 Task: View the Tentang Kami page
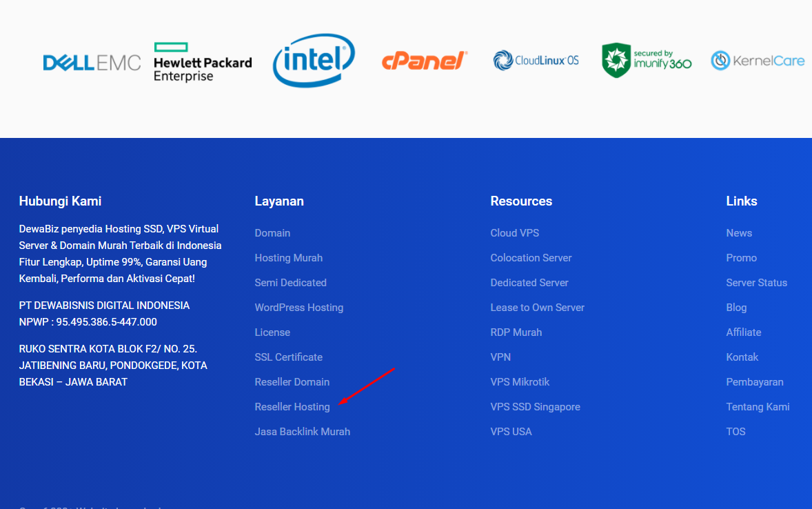coord(758,407)
